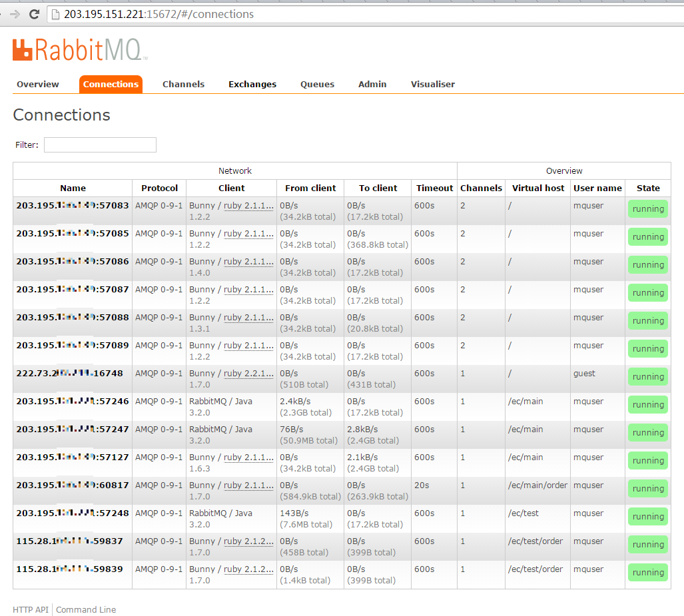
Task: Open connection ending in :57247
Action: [73, 429]
